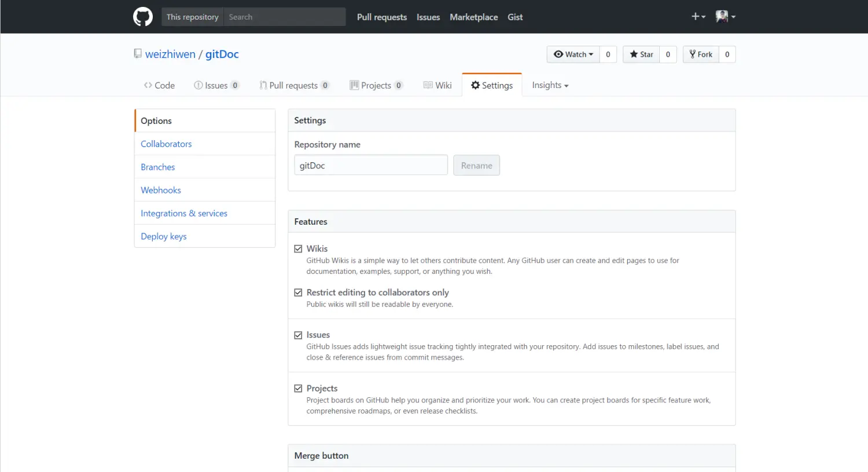Open the forks count next to Fork

pyautogui.click(x=727, y=54)
